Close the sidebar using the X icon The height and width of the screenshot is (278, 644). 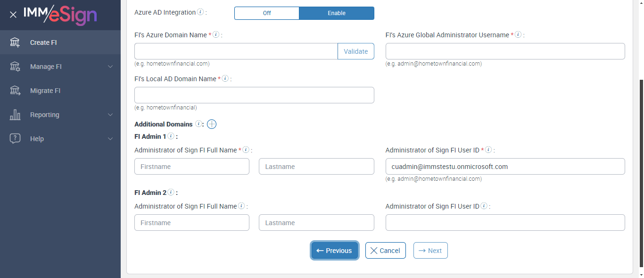pyautogui.click(x=13, y=15)
